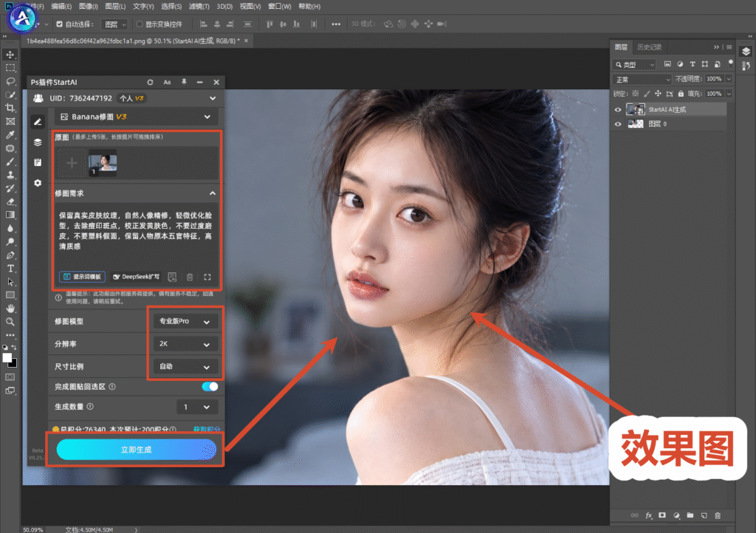Add layer style with fx icon
This screenshot has height=533, width=756.
(x=648, y=515)
